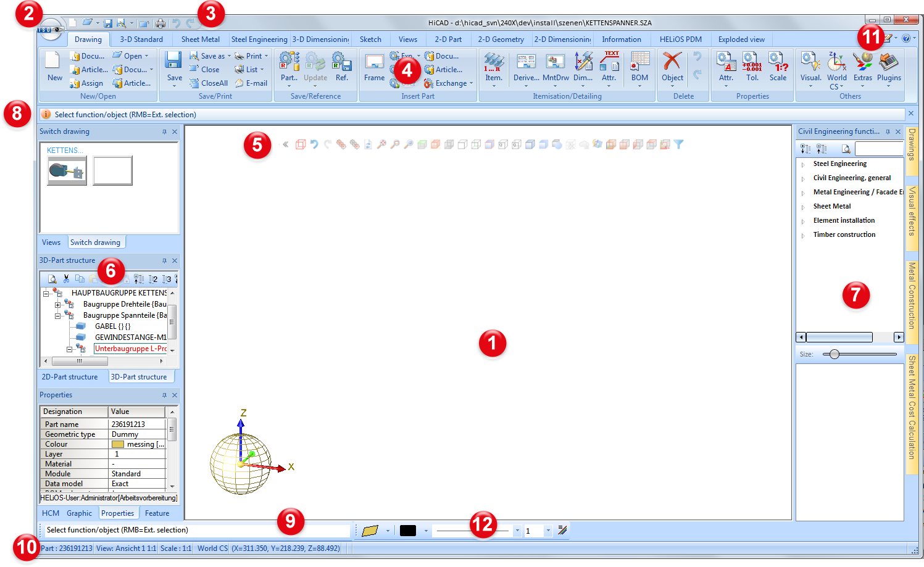Switch to the Steel Engineering ribbon tab
Image resolution: width=924 pixels, height=567 pixels.
tap(259, 39)
